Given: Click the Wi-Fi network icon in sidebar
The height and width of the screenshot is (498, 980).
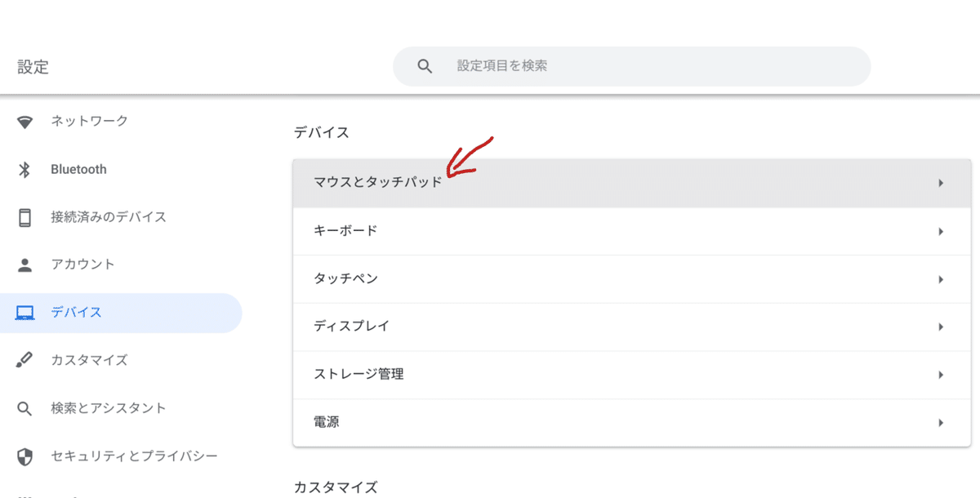Looking at the screenshot, I should (25, 122).
